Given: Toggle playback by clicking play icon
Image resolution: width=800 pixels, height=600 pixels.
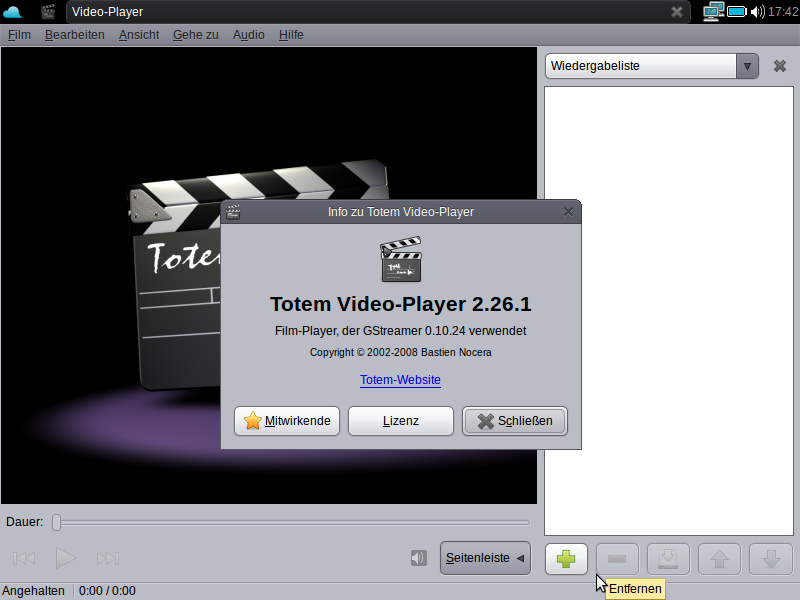Looking at the screenshot, I should pos(66,558).
